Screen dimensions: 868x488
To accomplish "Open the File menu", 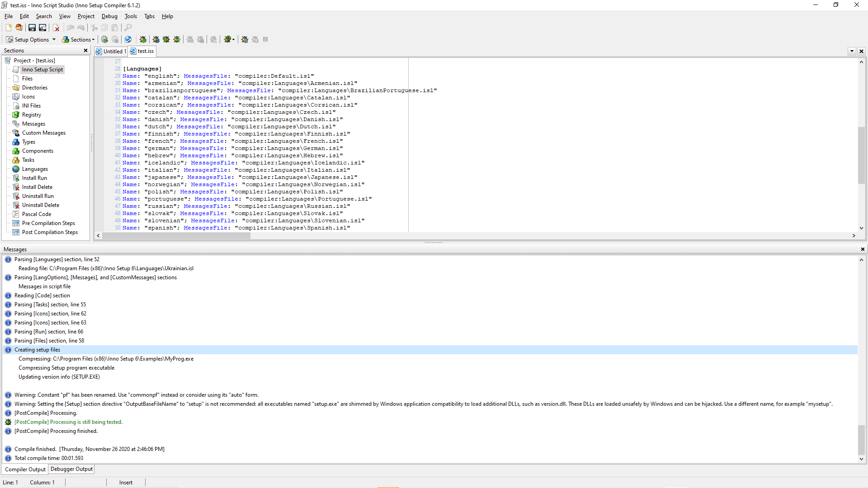I will click(9, 16).
